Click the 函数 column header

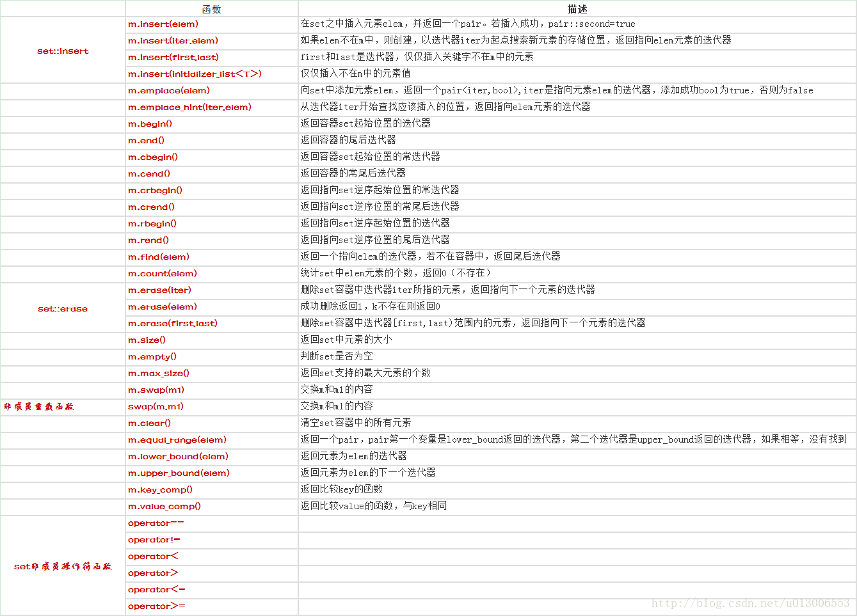click(x=212, y=9)
